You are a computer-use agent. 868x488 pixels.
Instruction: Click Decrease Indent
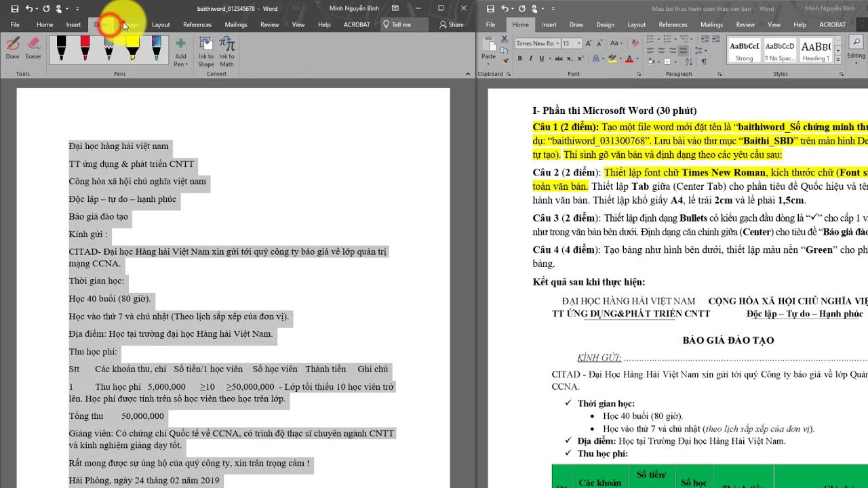click(x=704, y=39)
